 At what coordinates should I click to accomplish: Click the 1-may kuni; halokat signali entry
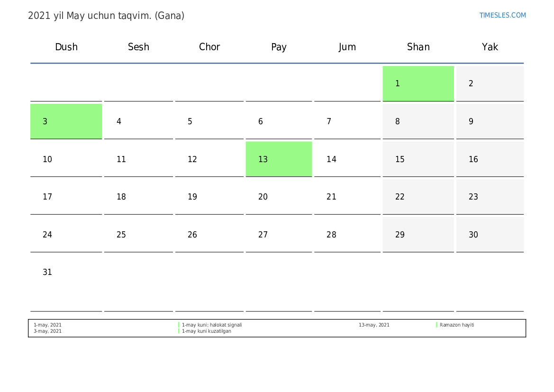tap(212, 325)
